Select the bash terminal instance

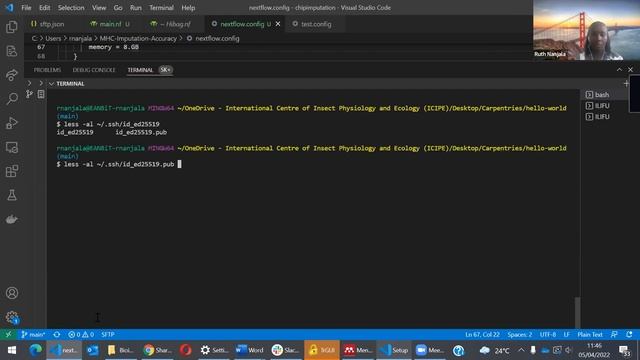603,95
